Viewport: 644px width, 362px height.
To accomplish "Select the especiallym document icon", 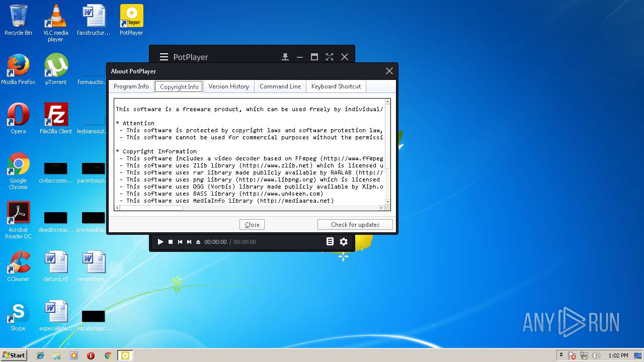I will coord(56,316).
